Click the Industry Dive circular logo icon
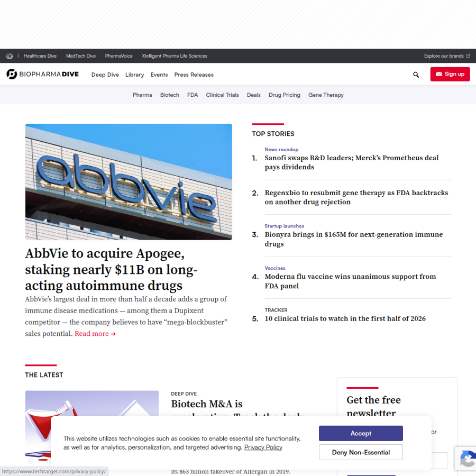 [x=10, y=56]
